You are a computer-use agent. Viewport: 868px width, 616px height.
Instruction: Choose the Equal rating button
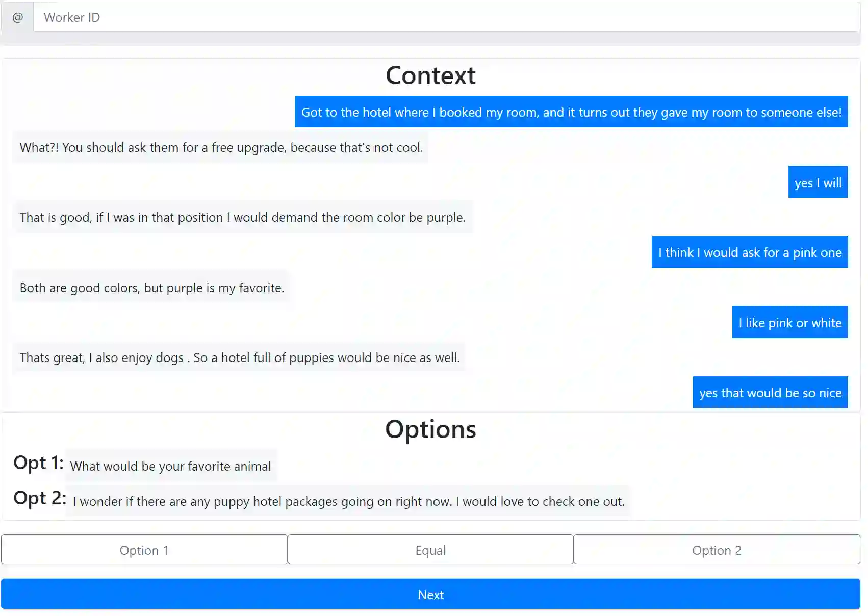click(430, 550)
